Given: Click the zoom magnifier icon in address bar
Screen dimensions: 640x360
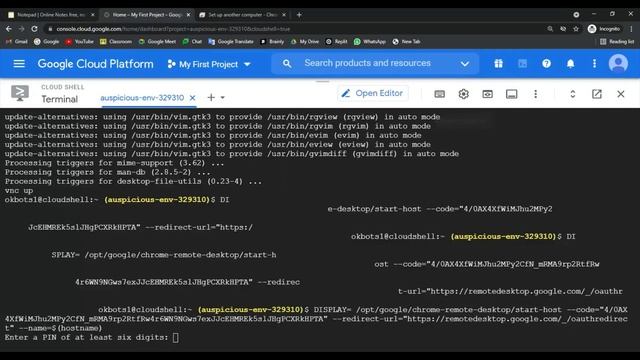Looking at the screenshot, I should (x=550, y=29).
